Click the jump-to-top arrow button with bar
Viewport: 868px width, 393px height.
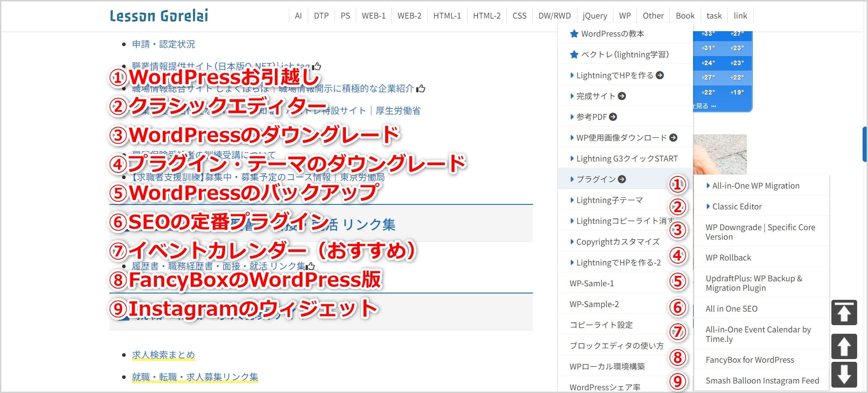844,313
